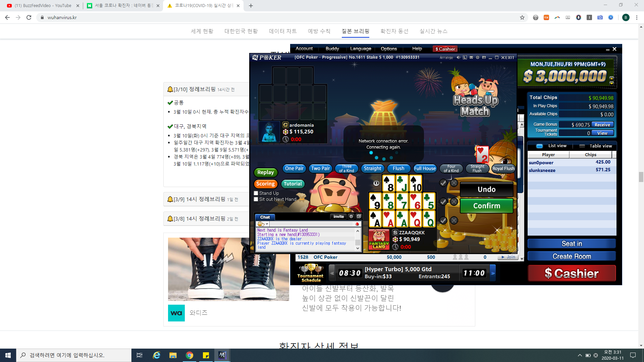The width and height of the screenshot is (644, 362).
Task: Receive the Game Bonus
Action: (x=602, y=125)
